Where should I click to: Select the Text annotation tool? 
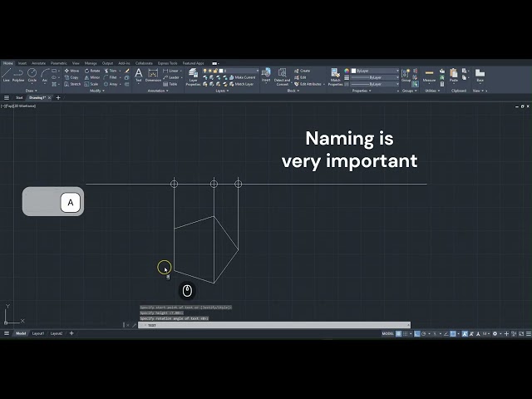(x=139, y=75)
